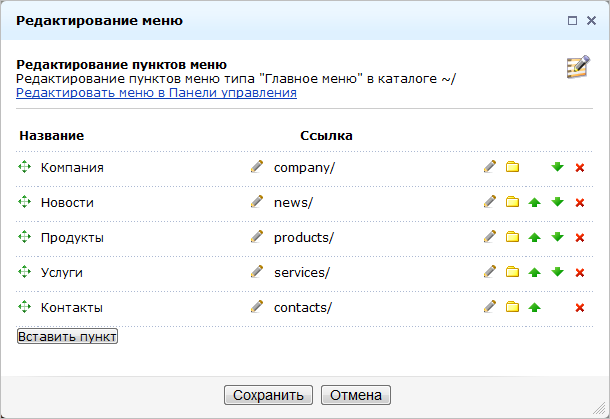The width and height of the screenshot is (610, 419).
Task: Click the Название column header
Action: pos(52,135)
